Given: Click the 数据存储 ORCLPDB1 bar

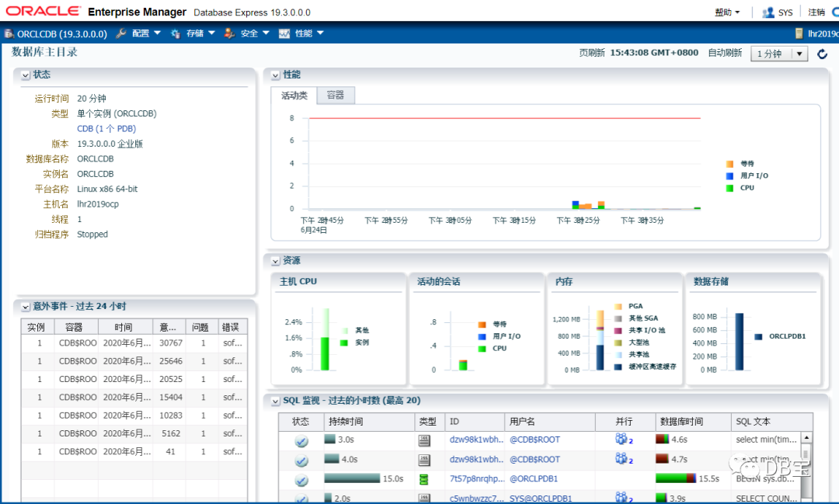Looking at the screenshot, I should [740, 342].
